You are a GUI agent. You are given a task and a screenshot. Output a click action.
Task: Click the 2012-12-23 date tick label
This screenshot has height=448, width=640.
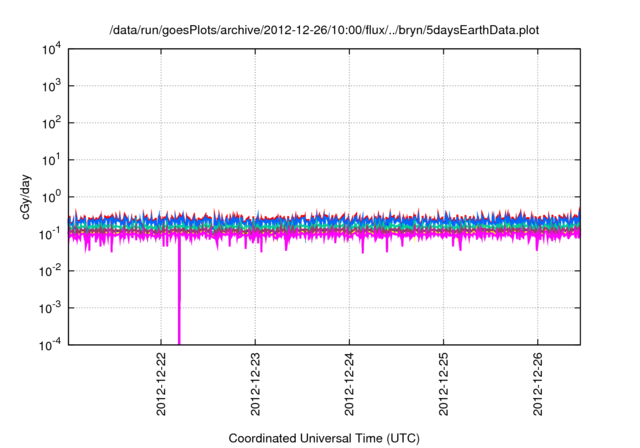[256, 384]
